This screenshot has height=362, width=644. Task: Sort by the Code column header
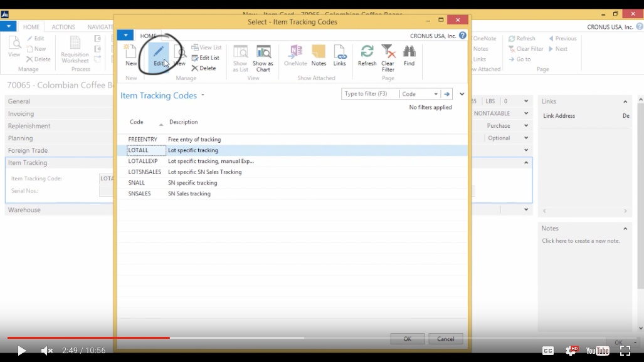click(137, 122)
